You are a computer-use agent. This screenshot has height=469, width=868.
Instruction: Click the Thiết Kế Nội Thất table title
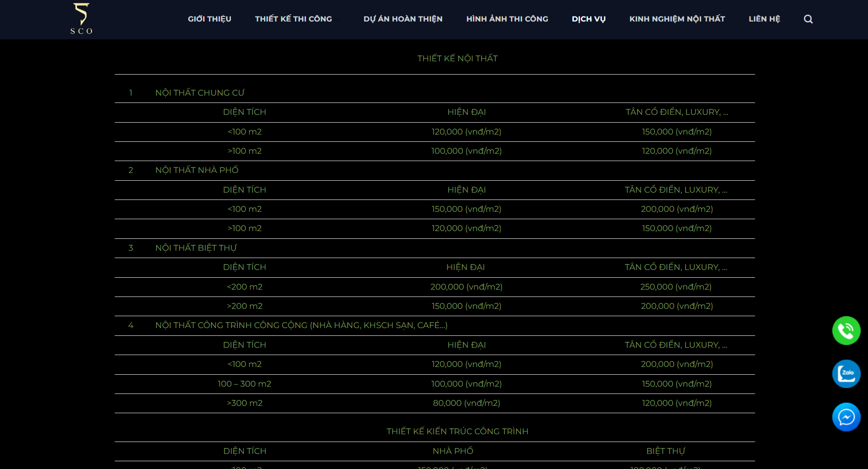[x=457, y=59]
